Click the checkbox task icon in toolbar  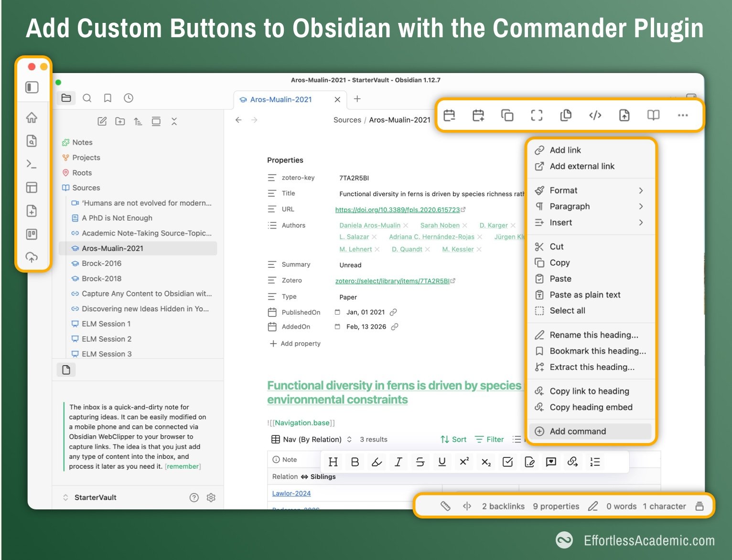(507, 462)
